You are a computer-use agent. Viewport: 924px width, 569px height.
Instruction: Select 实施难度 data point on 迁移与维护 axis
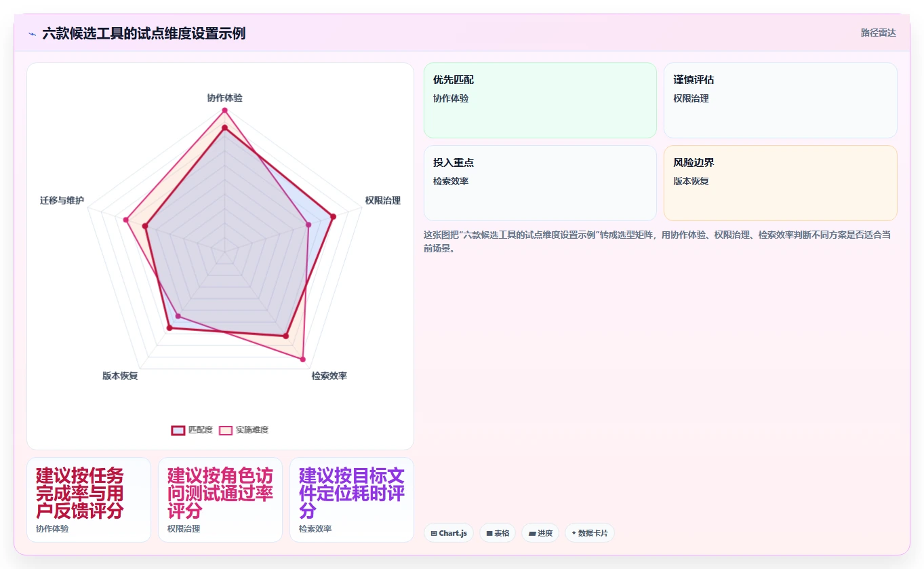[x=125, y=220]
